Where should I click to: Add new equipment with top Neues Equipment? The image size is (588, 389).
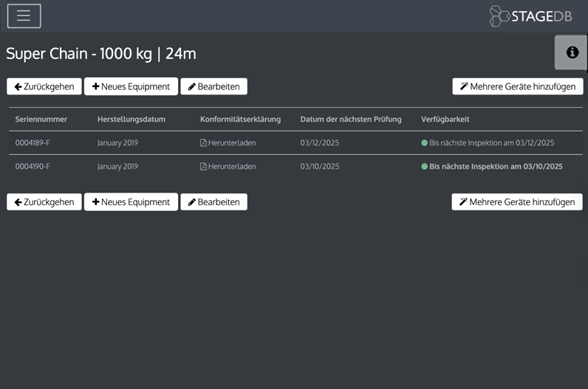[x=131, y=86]
